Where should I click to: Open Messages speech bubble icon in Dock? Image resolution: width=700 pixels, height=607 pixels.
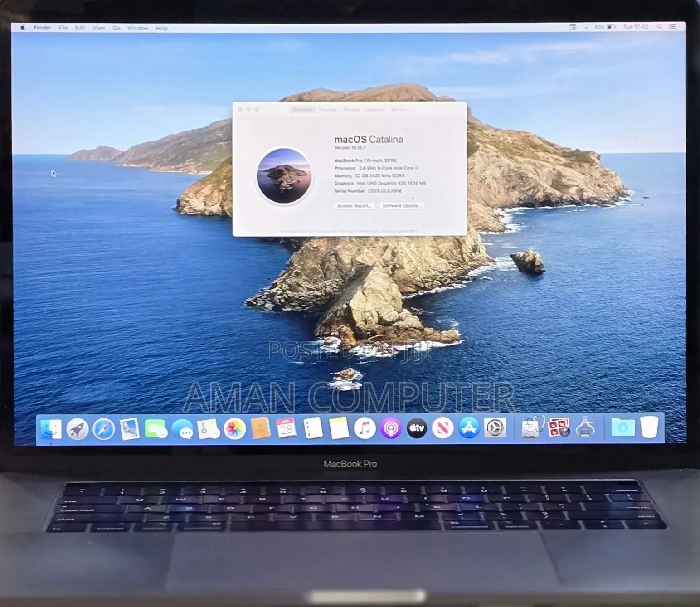pos(183,429)
